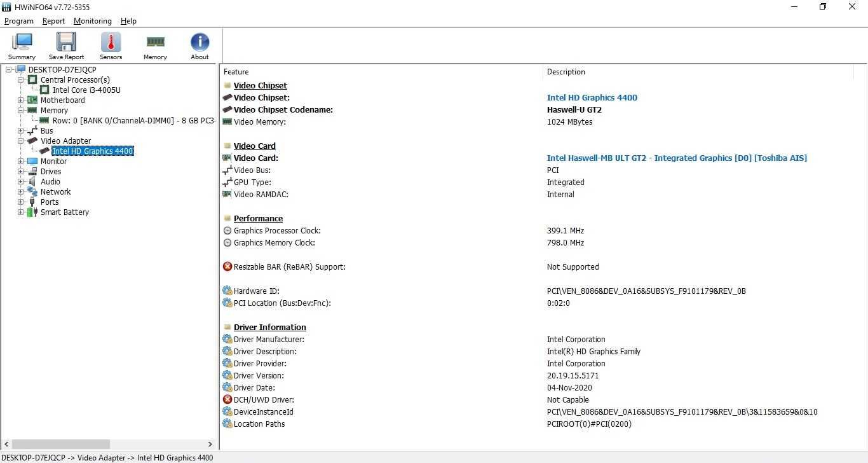Click the Audio speaker icon in the tree
The height and width of the screenshot is (463, 868).
pos(32,181)
